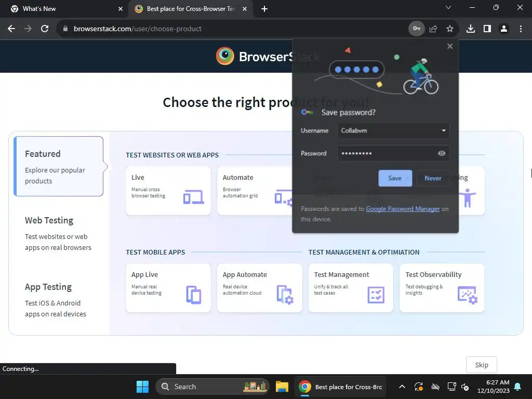Switch to the Chrome taskbar window
The width and height of the screenshot is (532, 399).
click(340, 387)
